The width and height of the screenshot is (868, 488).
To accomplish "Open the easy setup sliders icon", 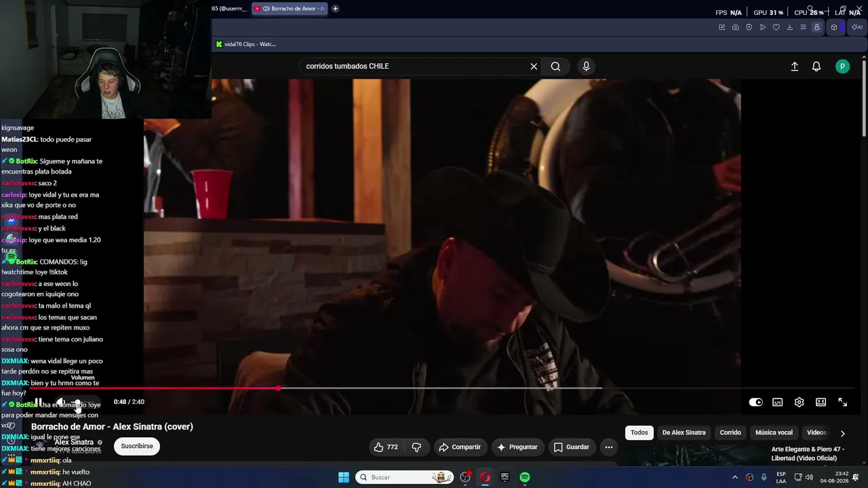I will [x=803, y=27].
